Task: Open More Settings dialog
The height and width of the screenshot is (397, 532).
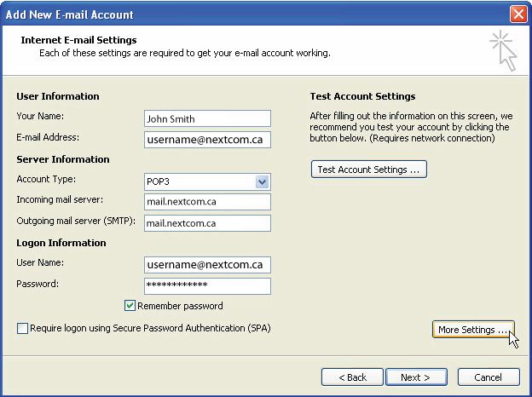Action: tap(473, 330)
